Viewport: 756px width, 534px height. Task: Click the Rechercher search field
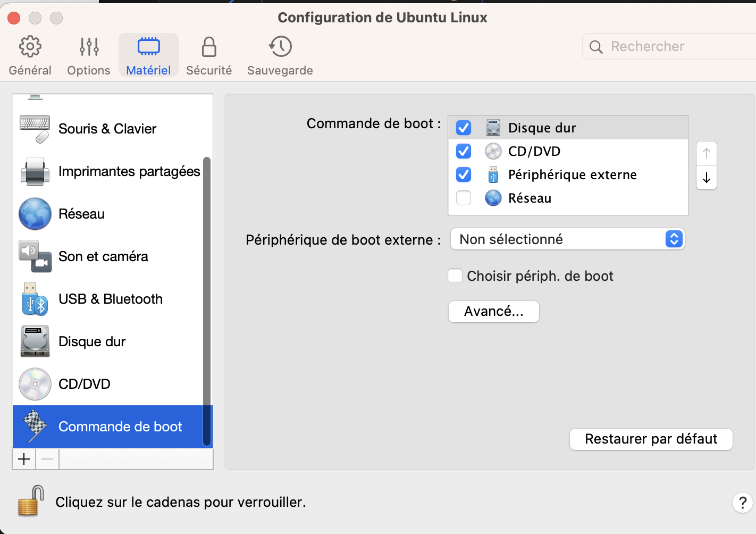click(670, 46)
